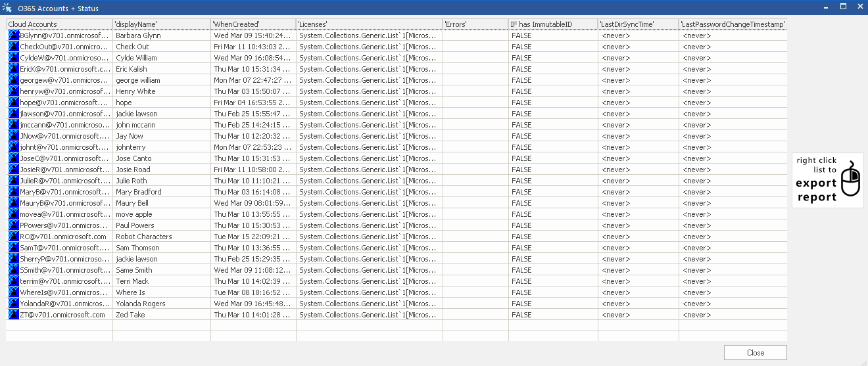
Task: Sort by the 'LastDirSyncTime' column header
Action: 638,24
